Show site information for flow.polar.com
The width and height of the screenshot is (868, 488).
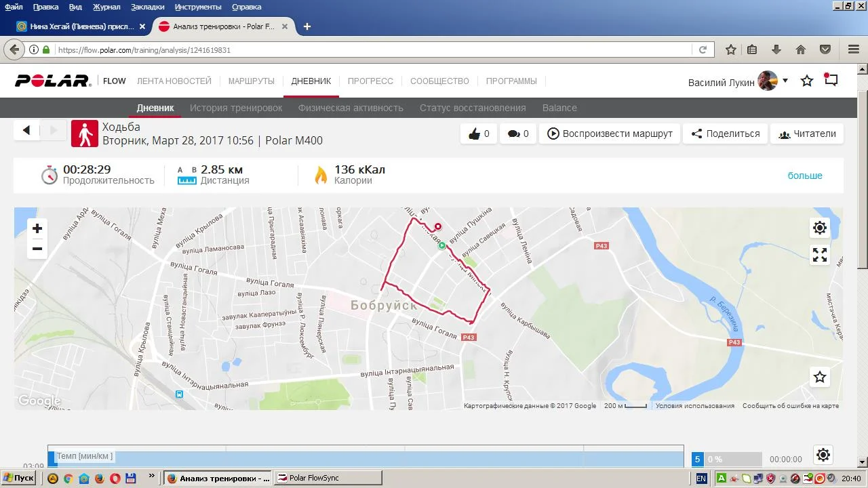(34, 49)
